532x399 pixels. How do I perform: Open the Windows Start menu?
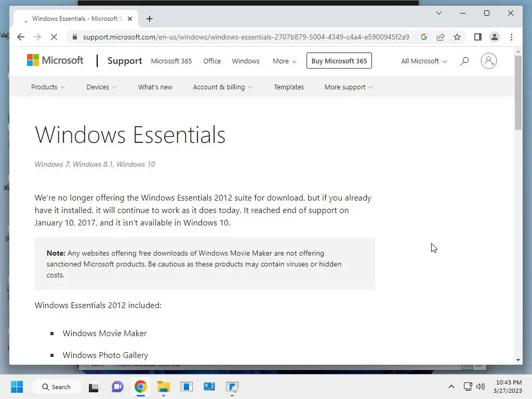click(x=17, y=387)
